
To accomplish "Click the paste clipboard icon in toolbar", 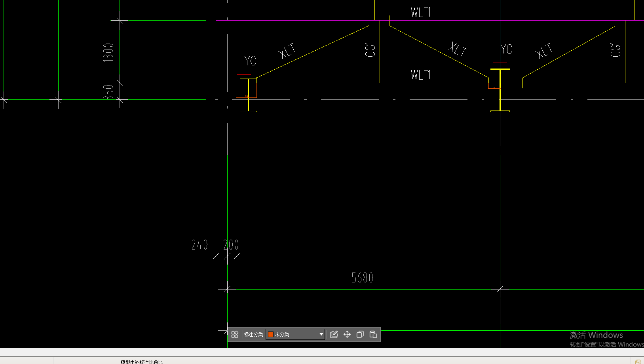I will pyautogui.click(x=373, y=334).
